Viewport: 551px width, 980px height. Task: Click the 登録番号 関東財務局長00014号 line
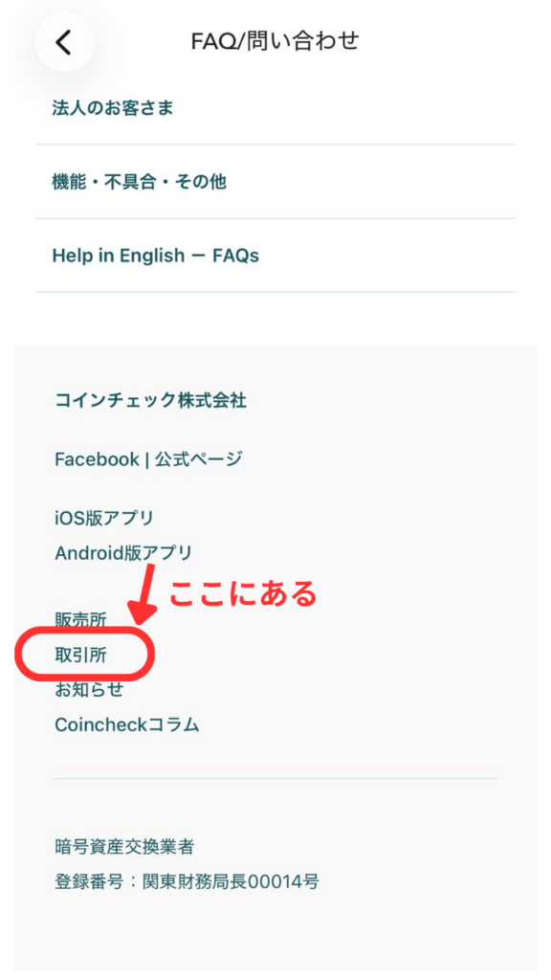point(187,882)
